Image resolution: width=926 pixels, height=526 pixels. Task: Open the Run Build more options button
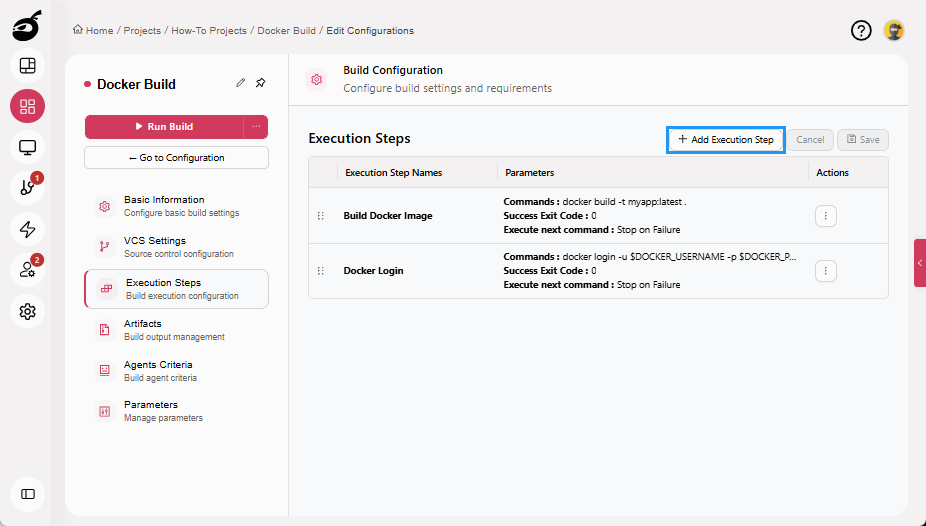point(256,126)
